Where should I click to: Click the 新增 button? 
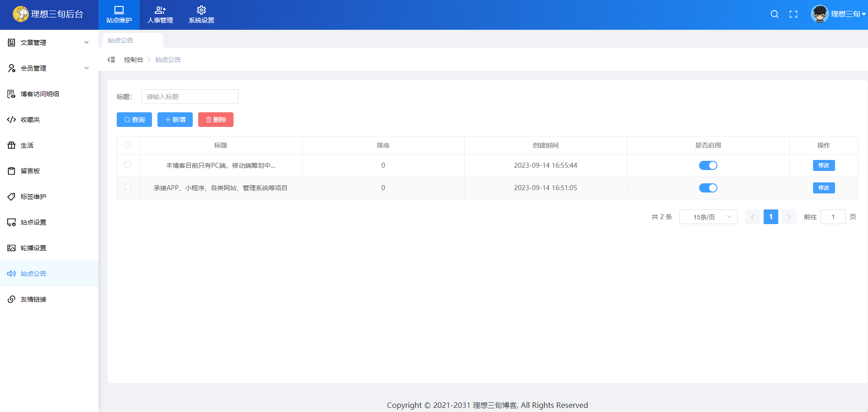(175, 120)
